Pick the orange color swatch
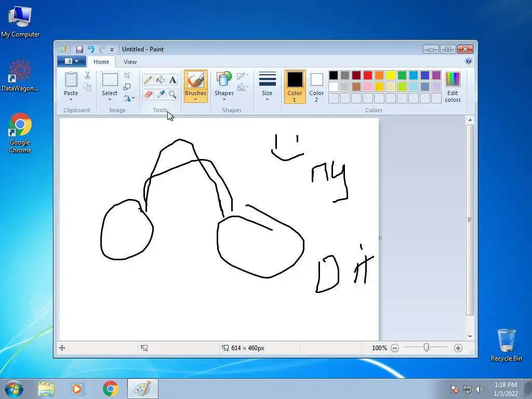532x399 pixels. (379, 75)
